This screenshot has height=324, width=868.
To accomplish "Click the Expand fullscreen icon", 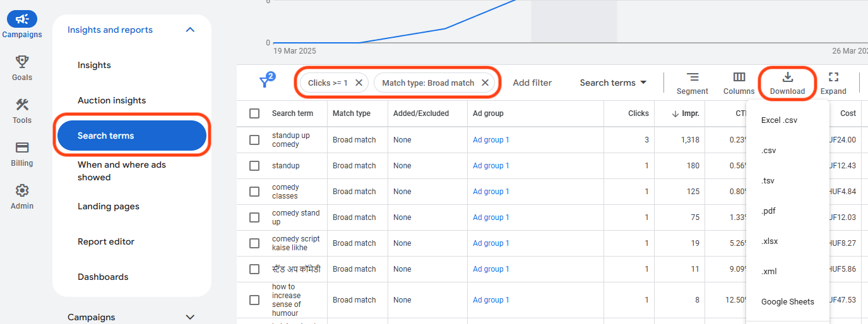I will [x=833, y=83].
